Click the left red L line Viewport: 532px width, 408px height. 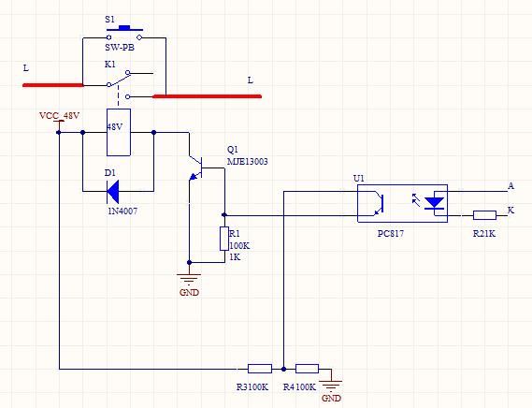coord(53,85)
